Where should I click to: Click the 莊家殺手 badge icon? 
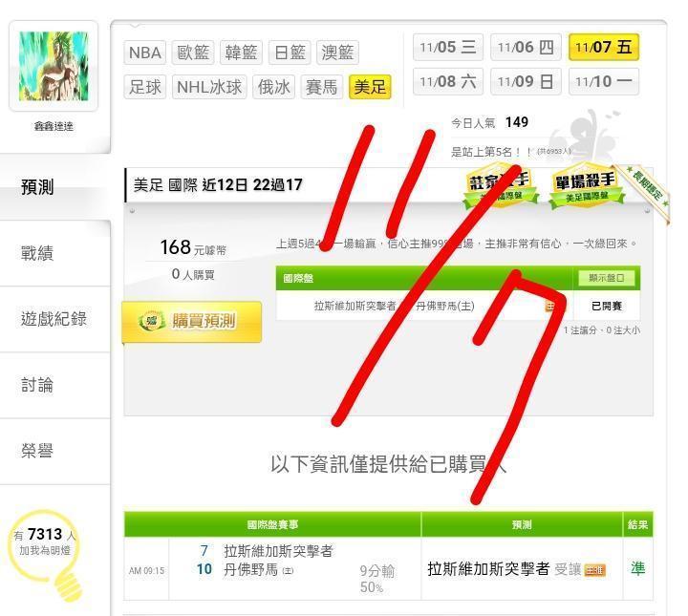point(500,185)
